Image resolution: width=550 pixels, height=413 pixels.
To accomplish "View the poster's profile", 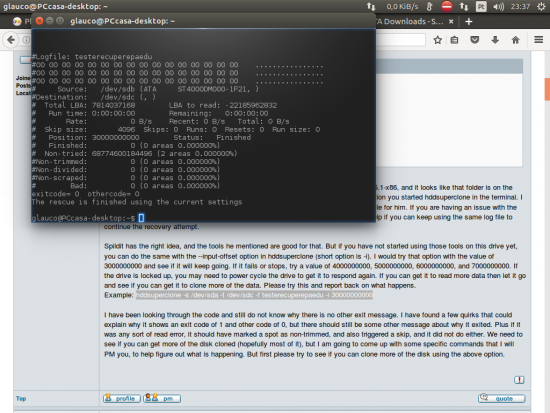I will point(122,399).
